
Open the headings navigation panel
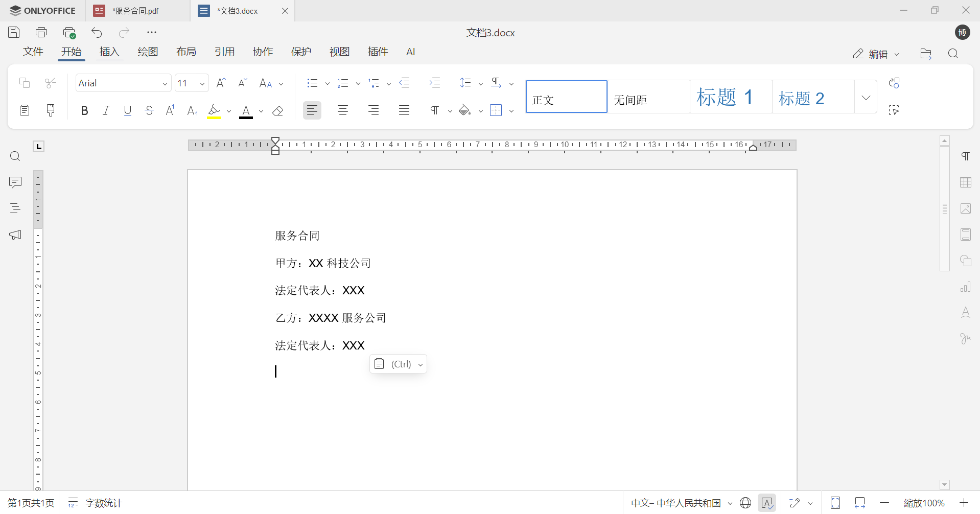(x=15, y=208)
